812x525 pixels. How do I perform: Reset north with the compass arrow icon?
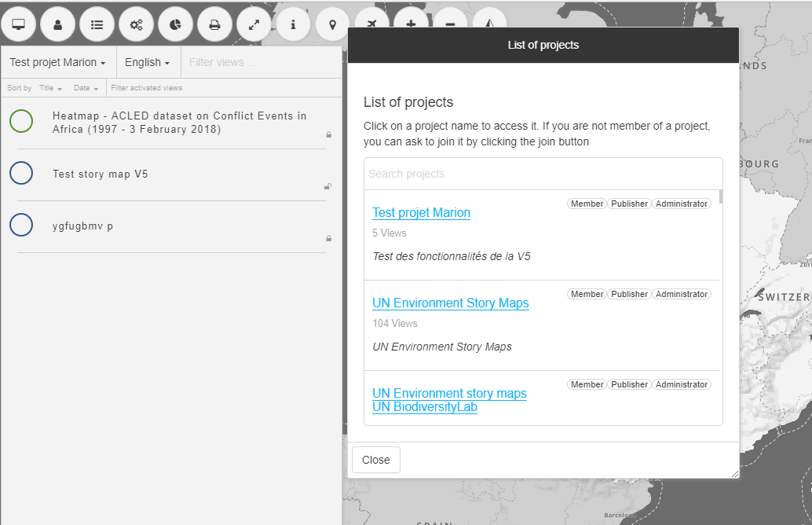click(489, 18)
